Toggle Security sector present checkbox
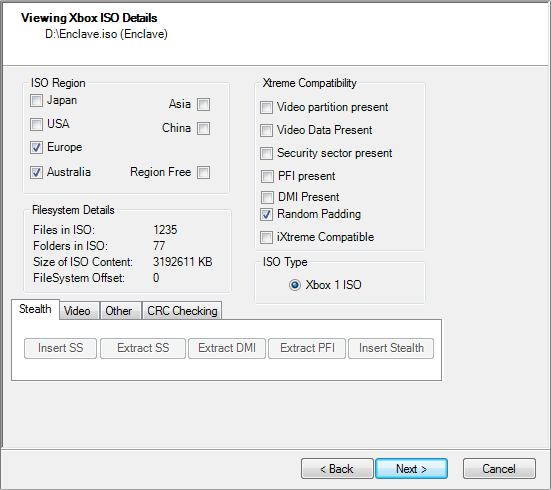This screenshot has height=490, width=551. coord(266,154)
